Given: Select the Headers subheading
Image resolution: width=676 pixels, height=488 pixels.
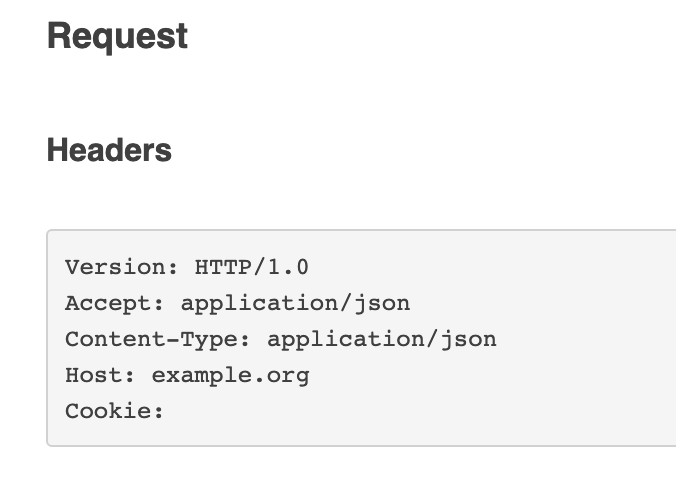Looking at the screenshot, I should pyautogui.click(x=109, y=150).
